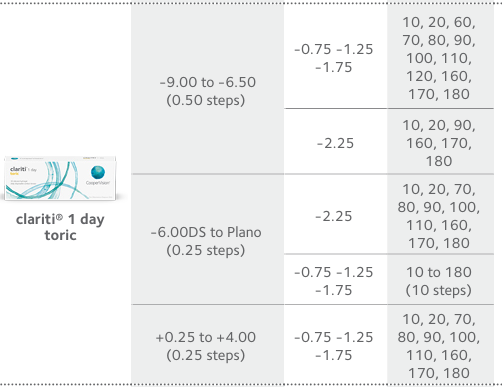Click cylinder values for +0.25 to +4.00
This screenshot has width=502, height=387.
pos(334,346)
